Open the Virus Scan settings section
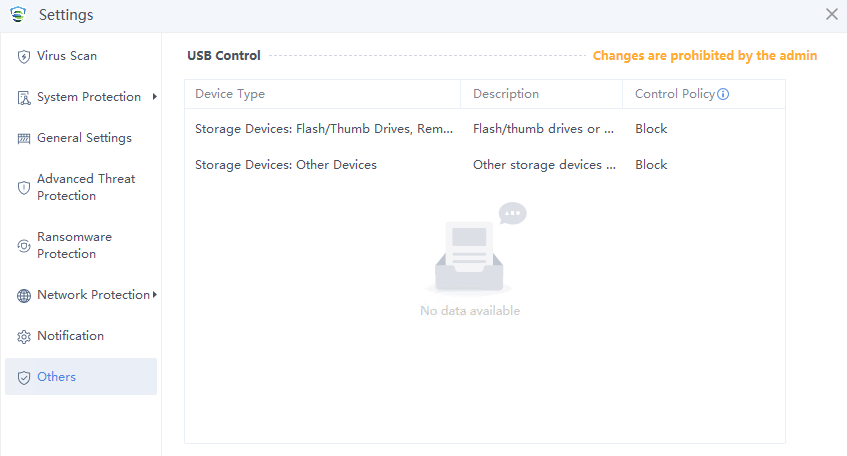The width and height of the screenshot is (847, 456). (67, 56)
